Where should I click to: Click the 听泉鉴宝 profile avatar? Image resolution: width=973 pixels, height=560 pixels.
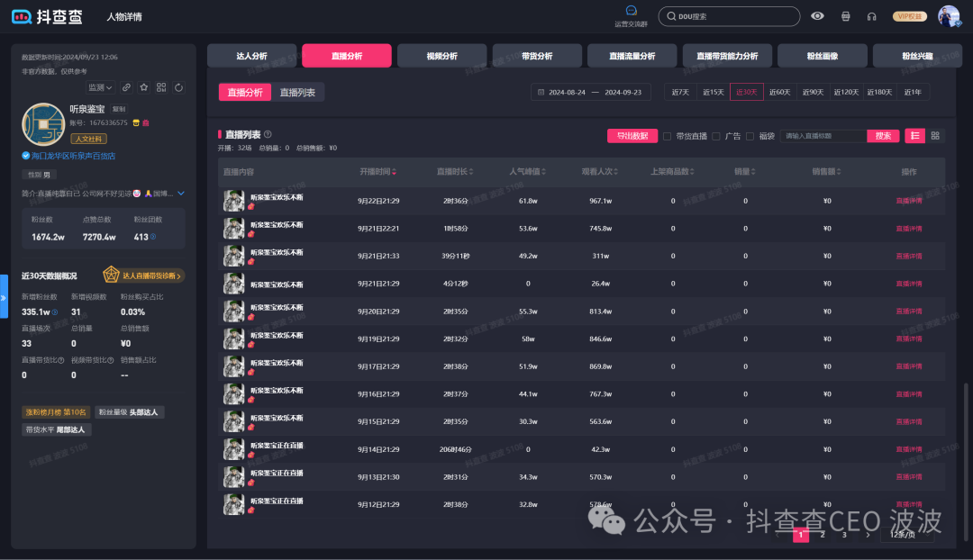point(43,124)
